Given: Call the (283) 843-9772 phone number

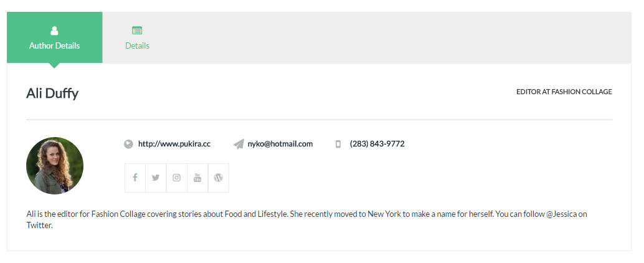Looking at the screenshot, I should tap(377, 144).
